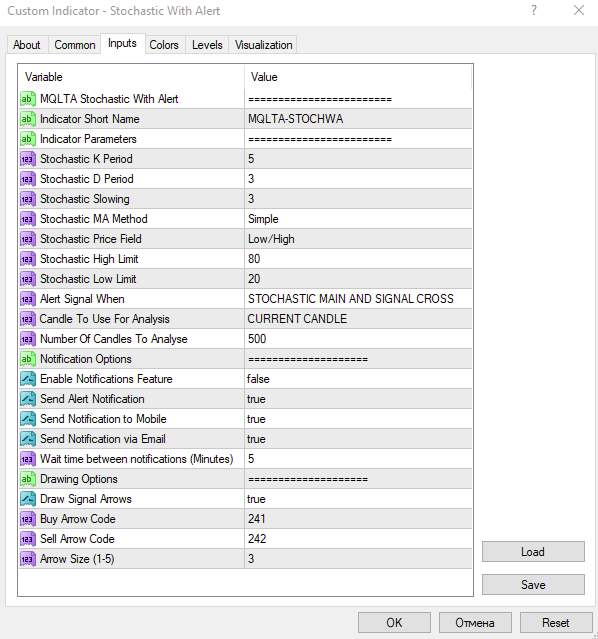Viewport: 598px width, 639px height.
Task: Select the boolean icon for Draw Signal Arrows
Action: [28, 499]
